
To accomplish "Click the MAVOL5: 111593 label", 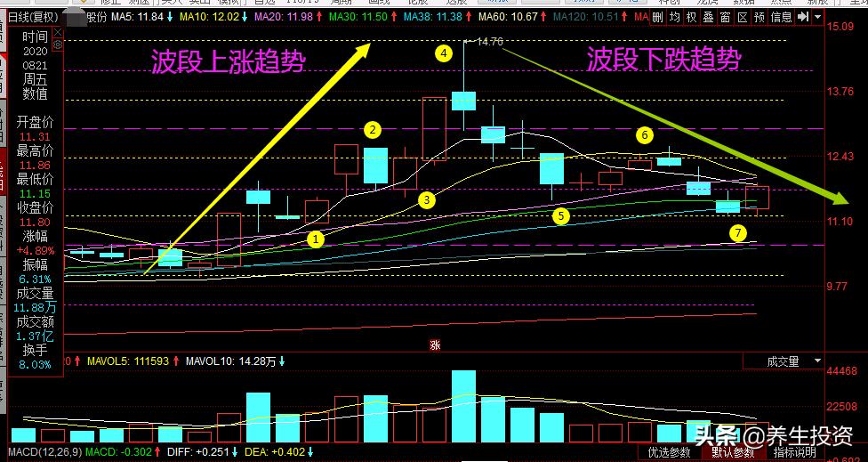I will click(128, 361).
